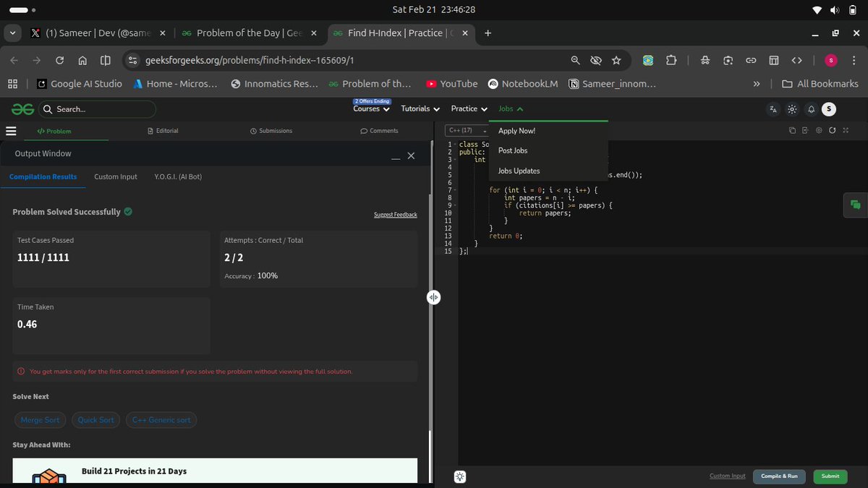The image size is (868, 488).
Task: Minimize the Output Window
Action: pyautogui.click(x=396, y=158)
